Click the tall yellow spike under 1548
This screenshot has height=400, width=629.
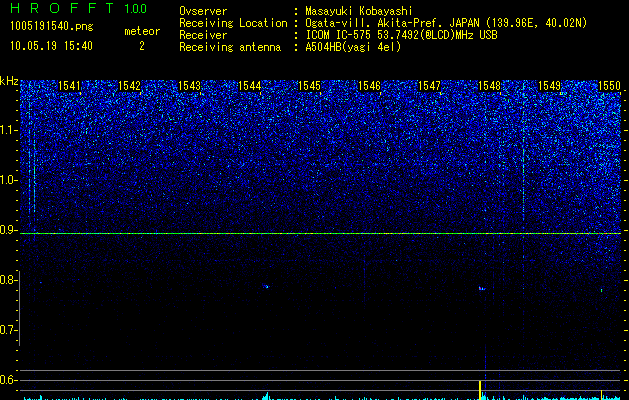point(480,389)
